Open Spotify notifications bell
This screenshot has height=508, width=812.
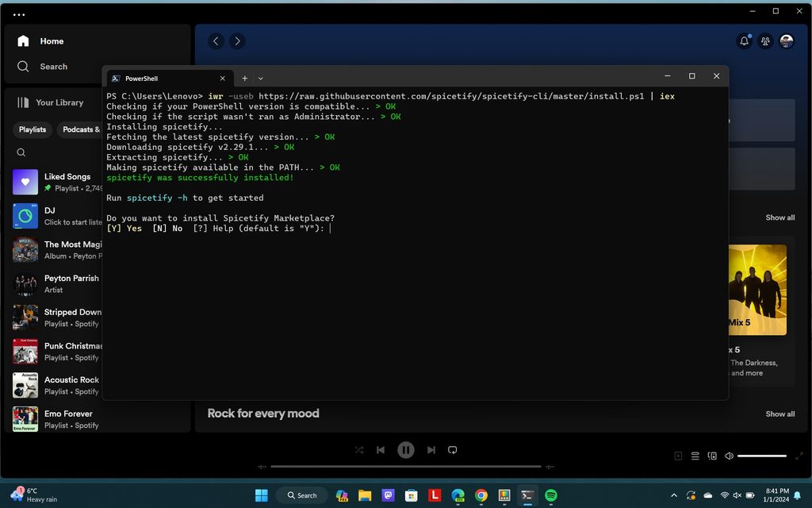(x=744, y=40)
